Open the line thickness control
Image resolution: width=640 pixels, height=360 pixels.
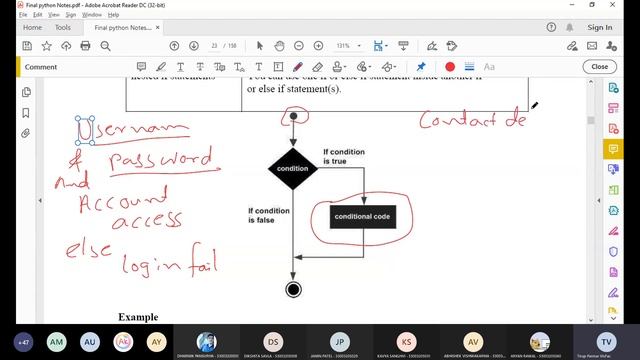coord(469,67)
